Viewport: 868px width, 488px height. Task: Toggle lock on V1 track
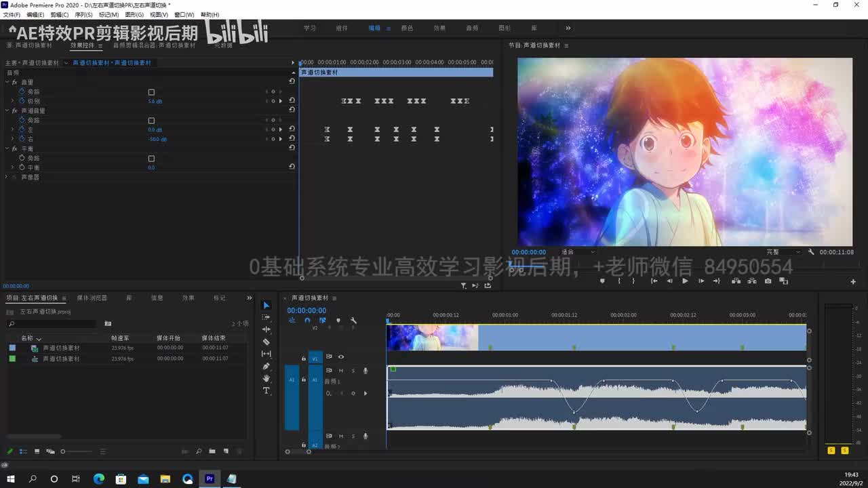pos(304,357)
